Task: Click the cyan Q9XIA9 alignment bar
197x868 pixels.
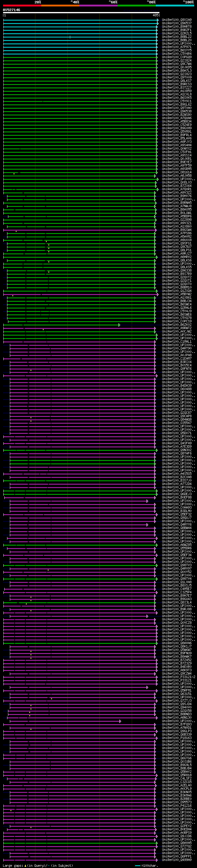Action: click(81, 20)
